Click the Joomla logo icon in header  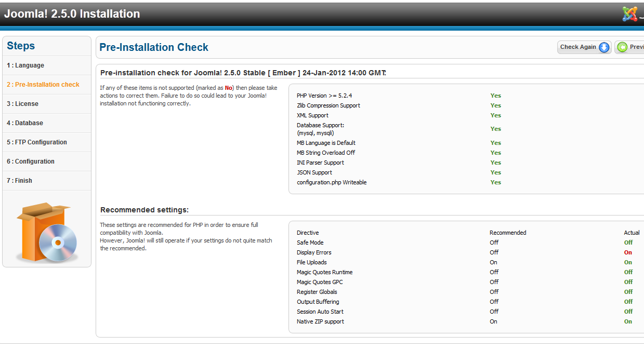(x=629, y=14)
